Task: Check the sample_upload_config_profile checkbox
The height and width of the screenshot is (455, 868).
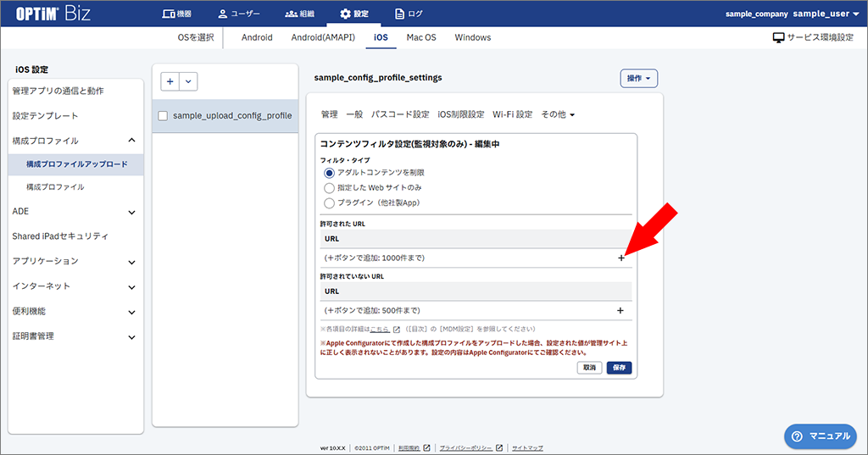Action: [163, 116]
